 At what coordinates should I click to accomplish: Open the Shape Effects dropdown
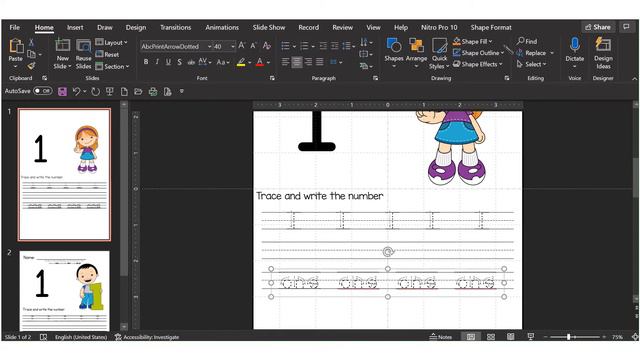(x=478, y=64)
